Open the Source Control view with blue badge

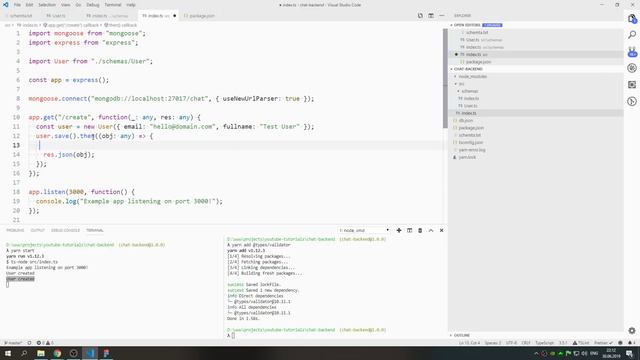(x=632, y=51)
